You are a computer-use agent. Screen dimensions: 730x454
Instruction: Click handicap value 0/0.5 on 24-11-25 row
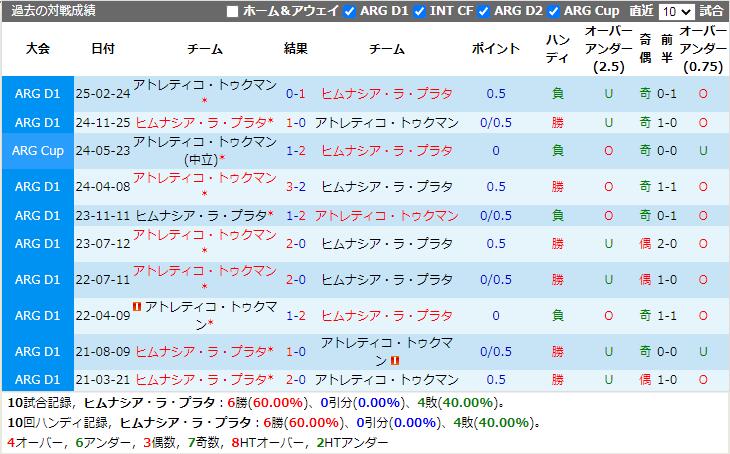496,122
